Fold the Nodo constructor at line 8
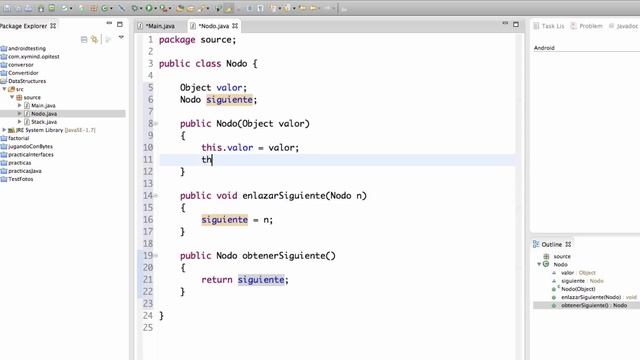Screen dimensions: 640x360 pos(156,123)
